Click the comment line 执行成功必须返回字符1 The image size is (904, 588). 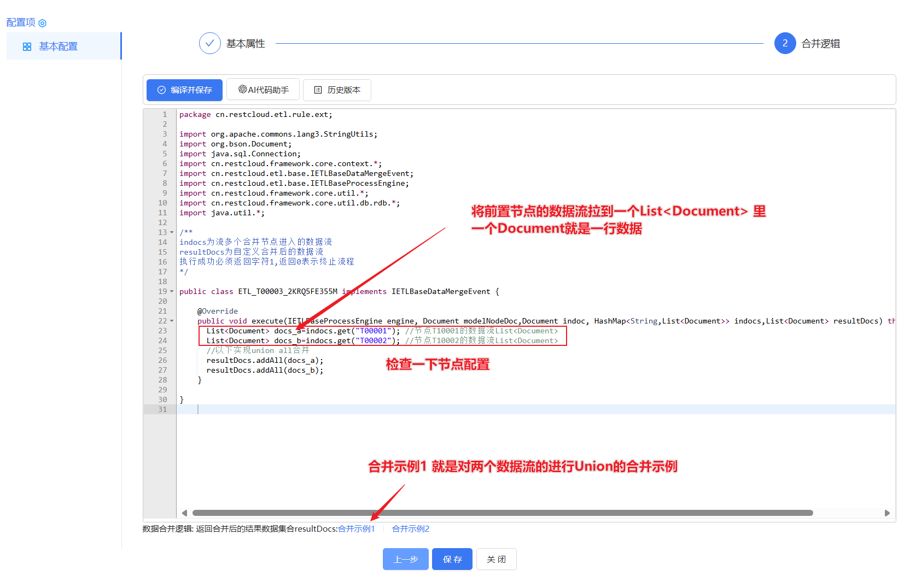point(266,262)
